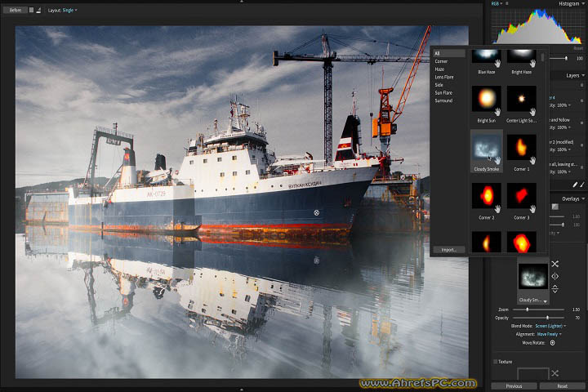Adjust the overlay Zoom slider
588x392 pixels.
(x=538, y=310)
